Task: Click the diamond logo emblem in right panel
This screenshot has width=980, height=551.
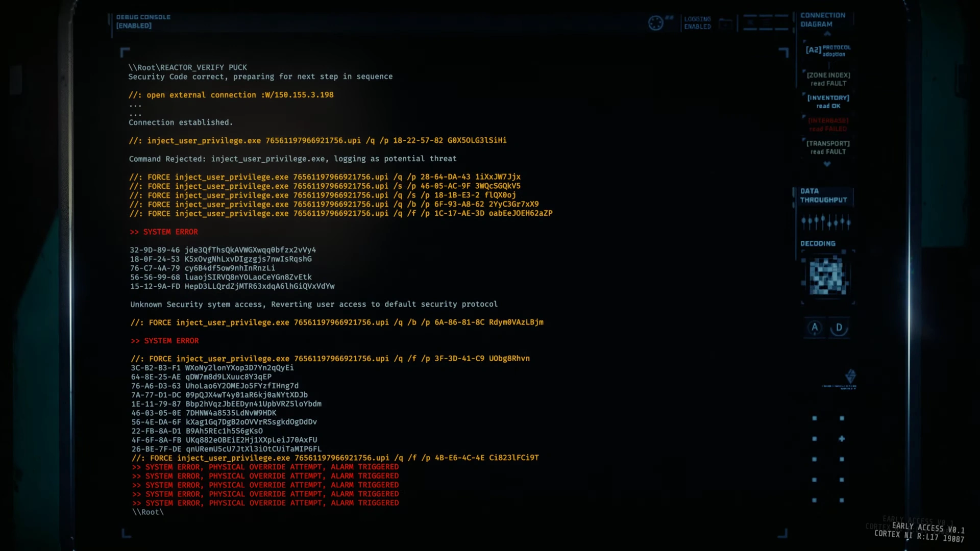Action: tap(850, 377)
